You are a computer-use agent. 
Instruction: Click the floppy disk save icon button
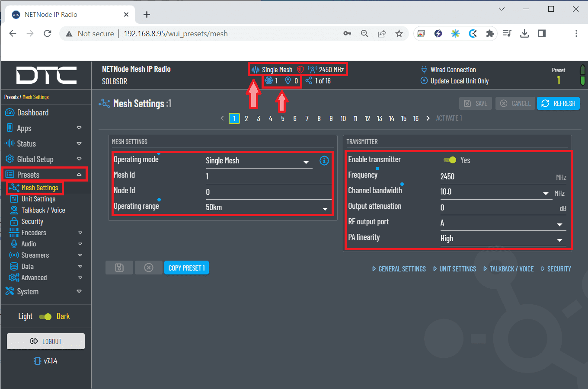click(x=119, y=268)
